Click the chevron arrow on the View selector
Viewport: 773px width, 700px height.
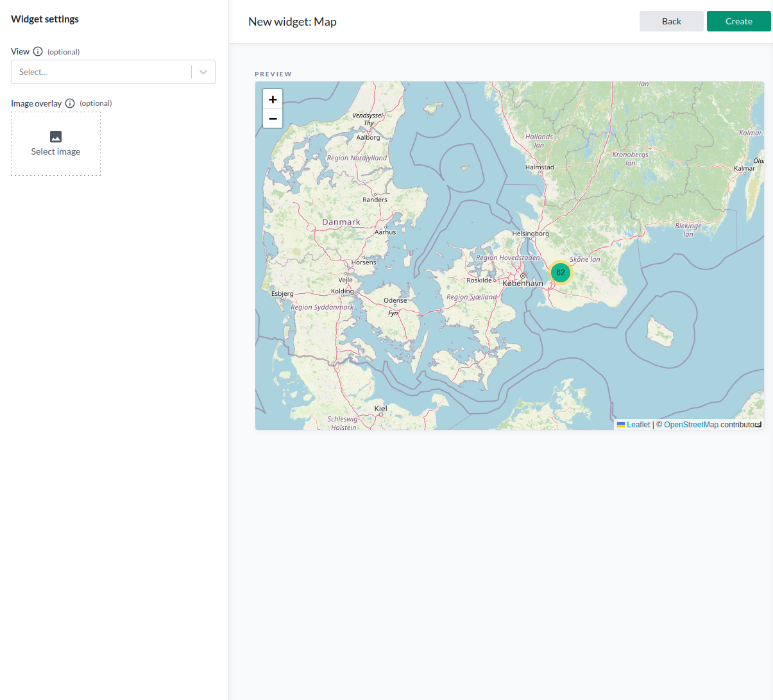(x=203, y=71)
